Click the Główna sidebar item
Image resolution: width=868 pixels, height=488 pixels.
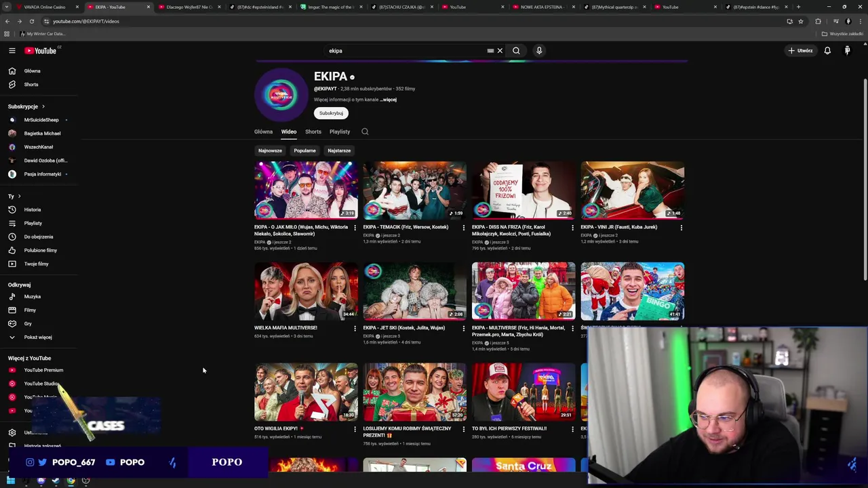pos(32,71)
